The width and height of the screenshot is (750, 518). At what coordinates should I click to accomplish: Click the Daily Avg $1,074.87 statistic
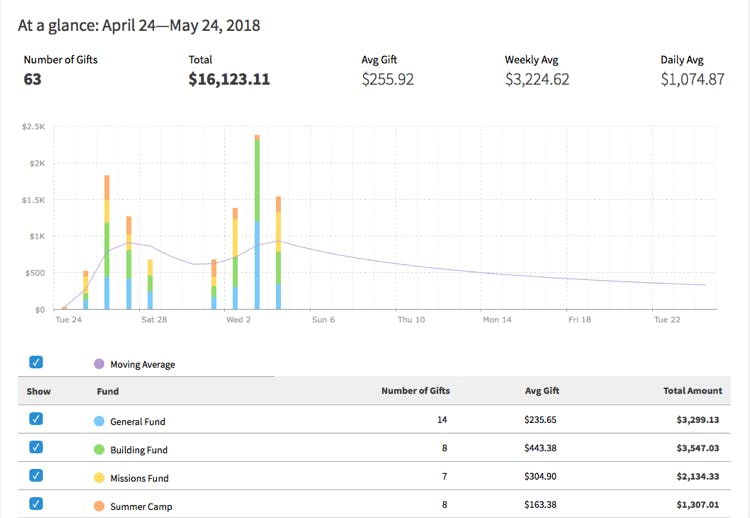coord(692,78)
